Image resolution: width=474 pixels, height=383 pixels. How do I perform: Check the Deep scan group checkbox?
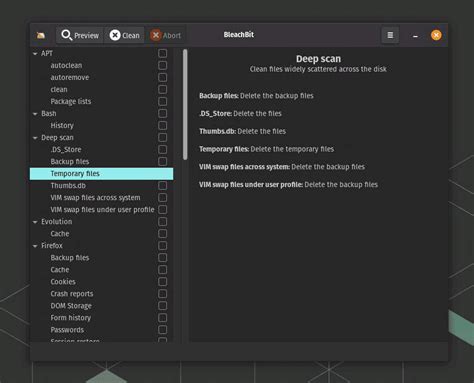(x=162, y=137)
